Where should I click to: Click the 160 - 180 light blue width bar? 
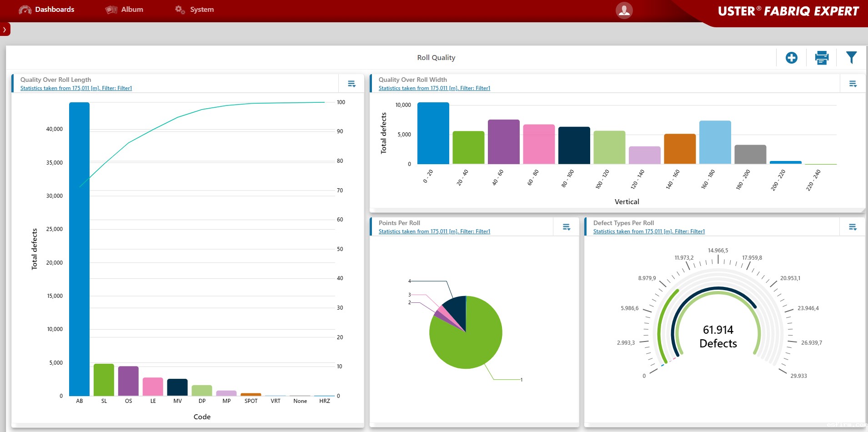click(x=715, y=142)
